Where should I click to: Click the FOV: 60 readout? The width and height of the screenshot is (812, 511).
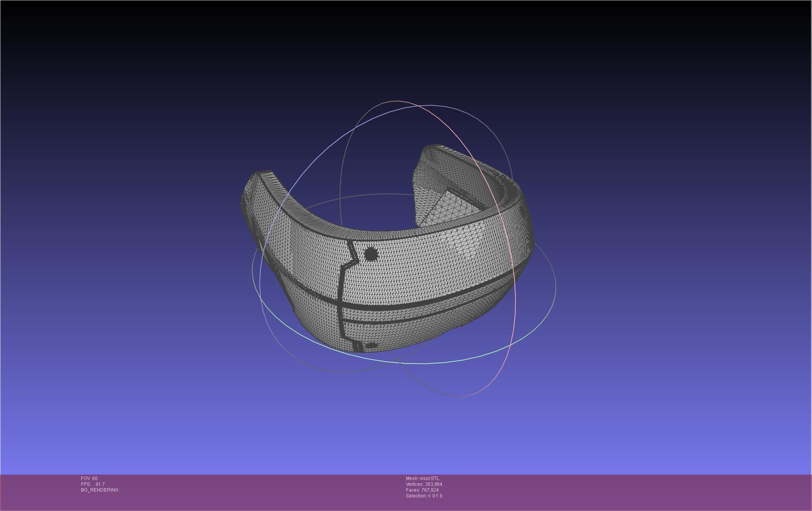click(89, 478)
